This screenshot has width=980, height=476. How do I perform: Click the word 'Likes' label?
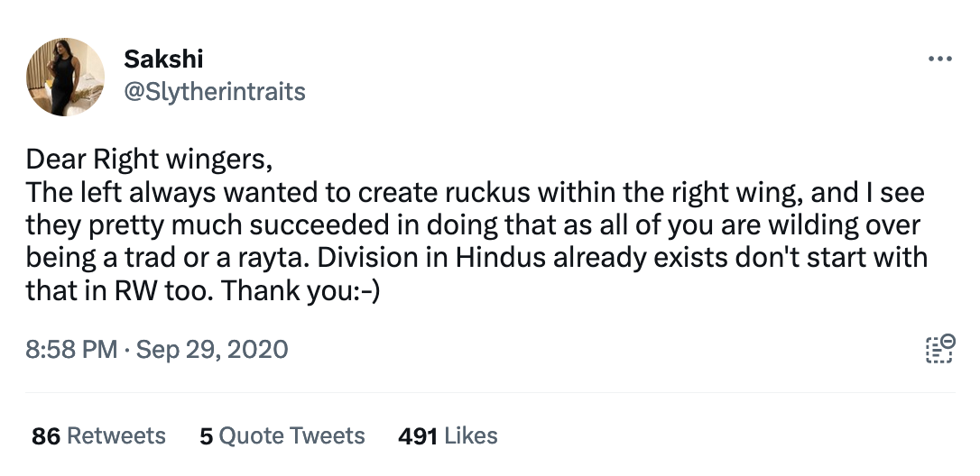(471, 436)
